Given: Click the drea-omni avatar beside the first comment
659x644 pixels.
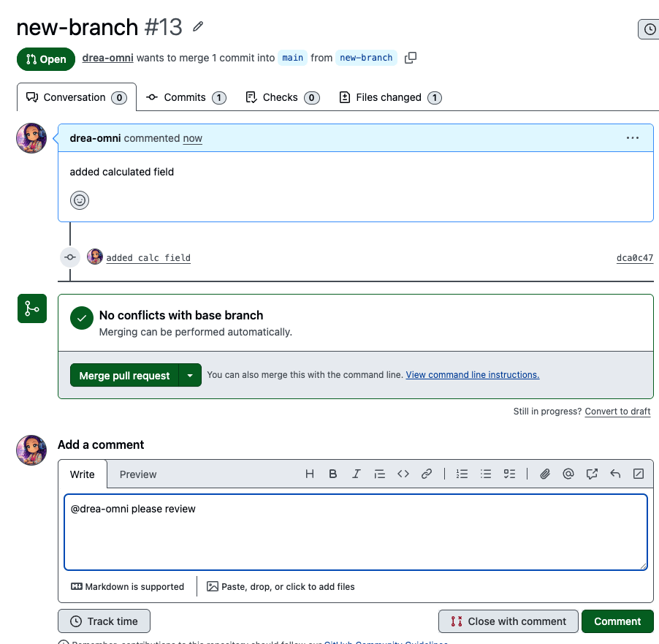Looking at the screenshot, I should click(31, 138).
